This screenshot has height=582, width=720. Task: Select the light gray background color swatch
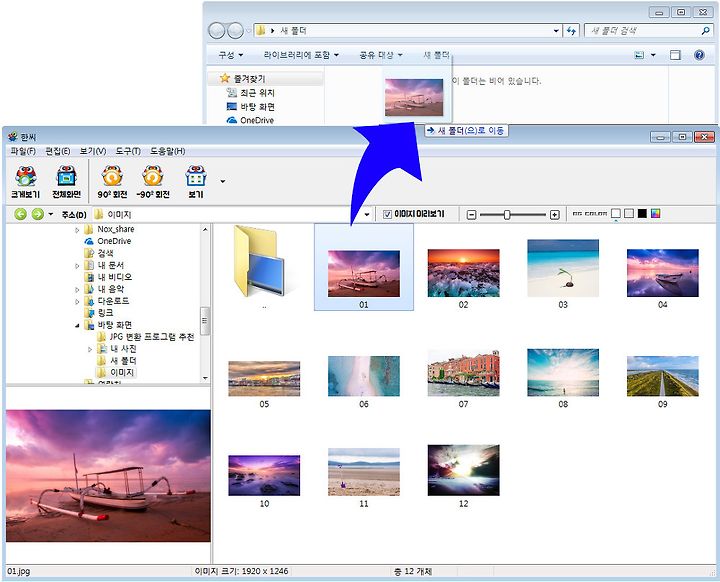click(x=629, y=213)
